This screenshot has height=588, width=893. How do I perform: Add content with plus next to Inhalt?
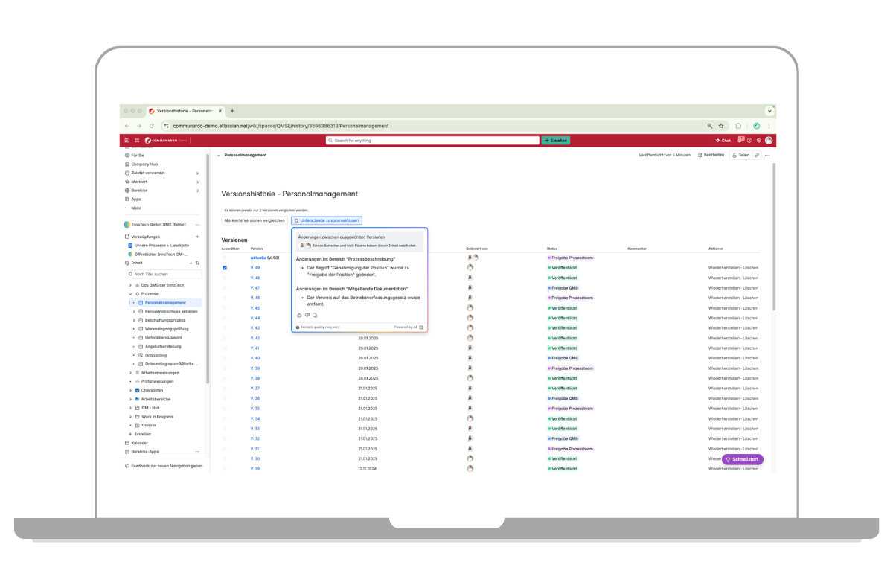coord(191,263)
